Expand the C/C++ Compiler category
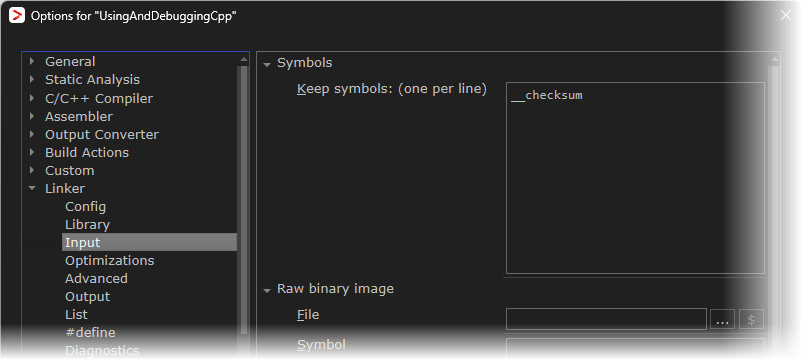Viewport: 802px width, 360px height. [32, 98]
